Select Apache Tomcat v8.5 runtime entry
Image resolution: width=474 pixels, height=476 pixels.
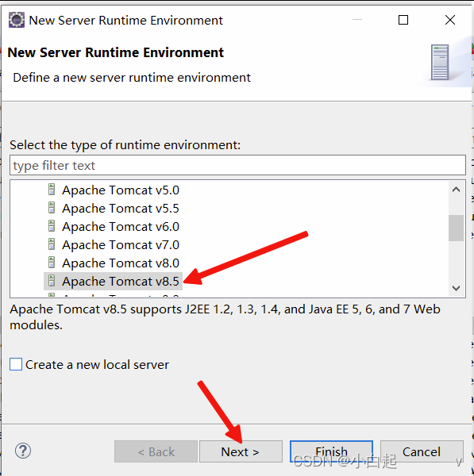pos(121,281)
